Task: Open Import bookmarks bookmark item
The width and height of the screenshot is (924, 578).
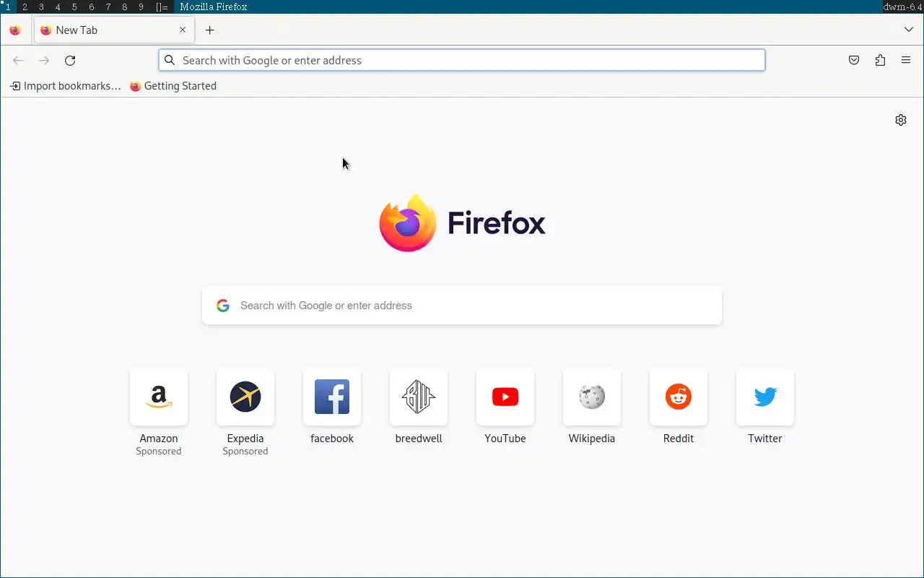Action: pyautogui.click(x=66, y=86)
